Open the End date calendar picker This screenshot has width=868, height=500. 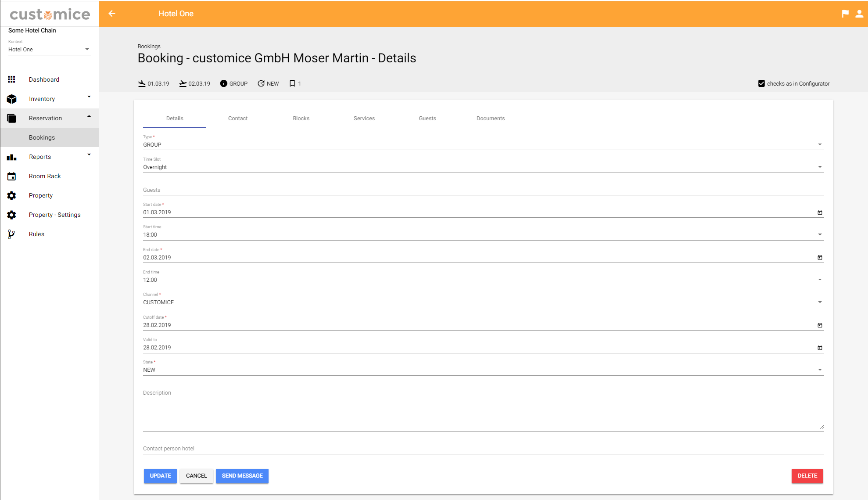click(x=820, y=258)
